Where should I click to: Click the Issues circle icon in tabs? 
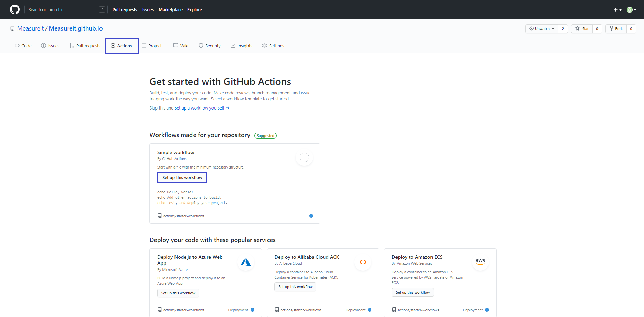click(x=43, y=46)
